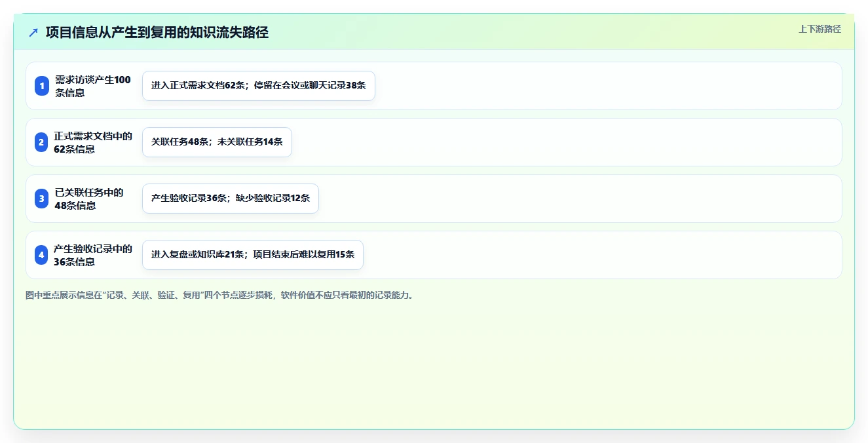Click the step 3 number badge
The image size is (868, 443).
42,199
